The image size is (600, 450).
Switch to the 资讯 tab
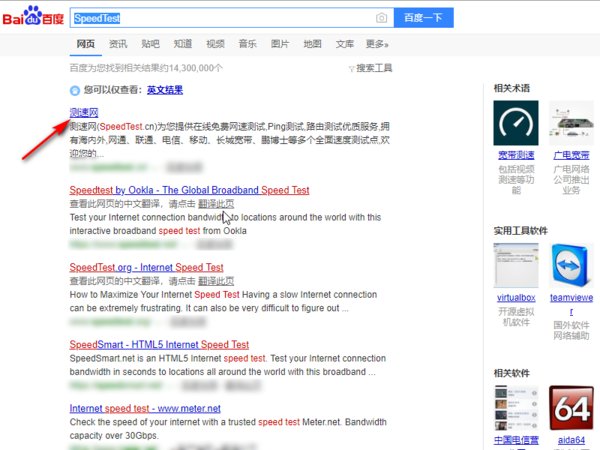(118, 44)
